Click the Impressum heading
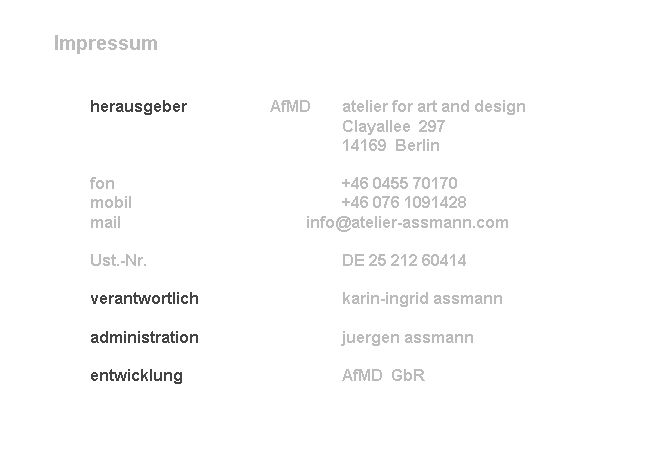This screenshot has width=650, height=450. click(106, 44)
